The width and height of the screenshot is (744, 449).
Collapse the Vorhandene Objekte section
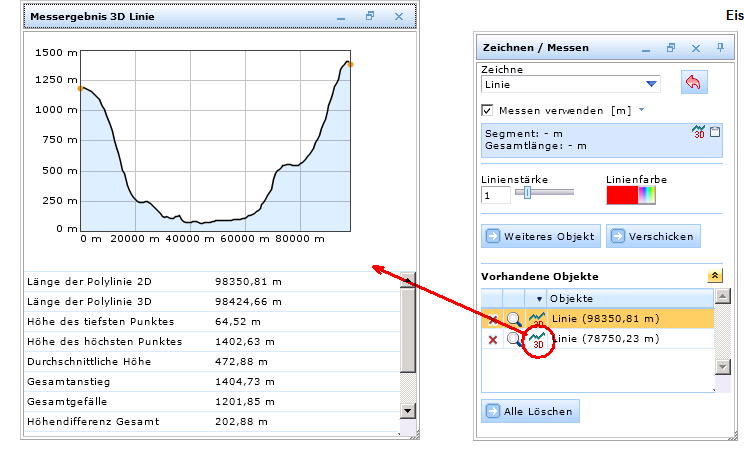[714, 276]
